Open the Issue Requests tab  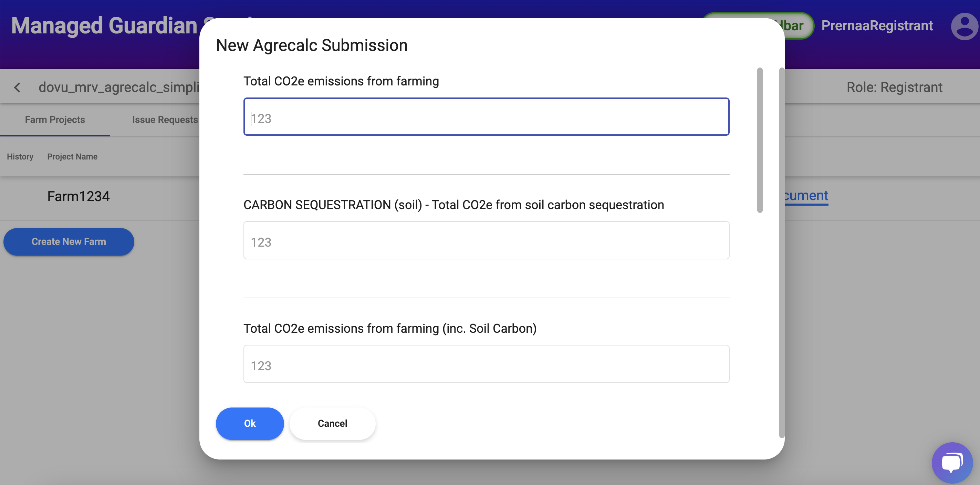(x=165, y=120)
